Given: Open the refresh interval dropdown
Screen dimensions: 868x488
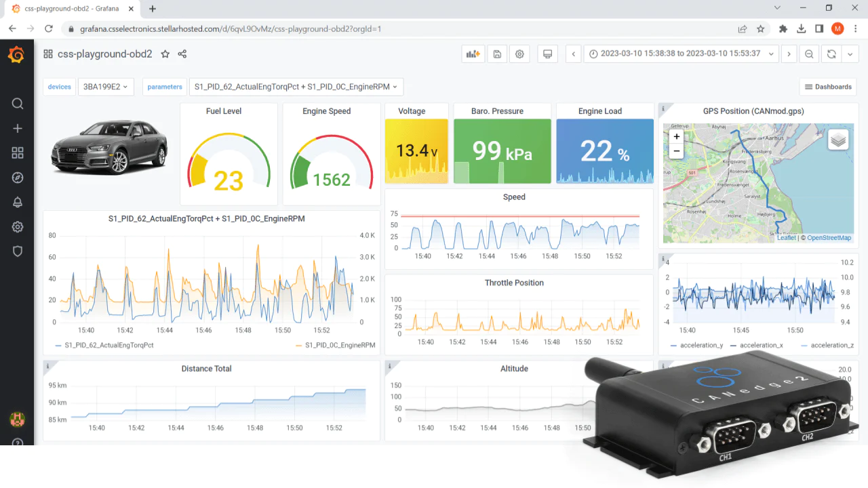Looking at the screenshot, I should 850,54.
